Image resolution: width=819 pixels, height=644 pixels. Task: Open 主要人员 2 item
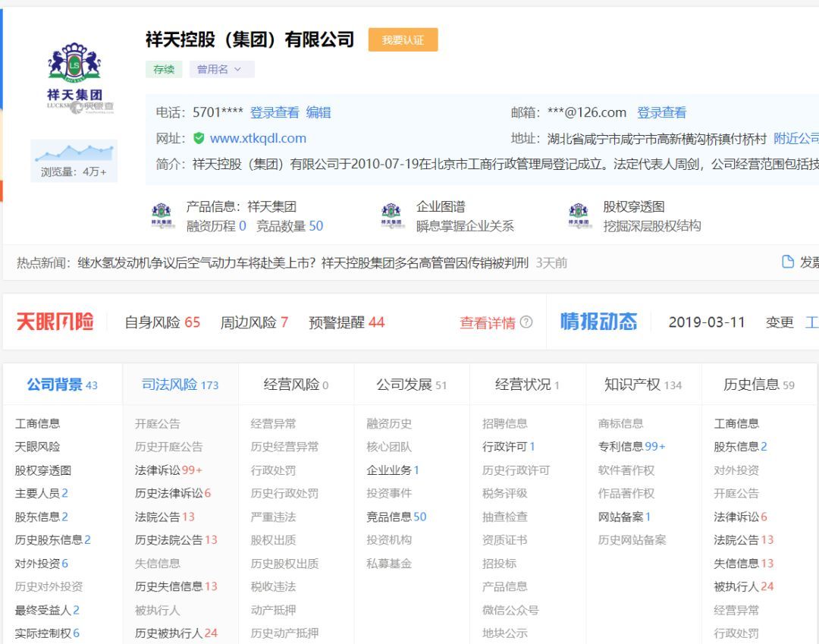tap(41, 494)
